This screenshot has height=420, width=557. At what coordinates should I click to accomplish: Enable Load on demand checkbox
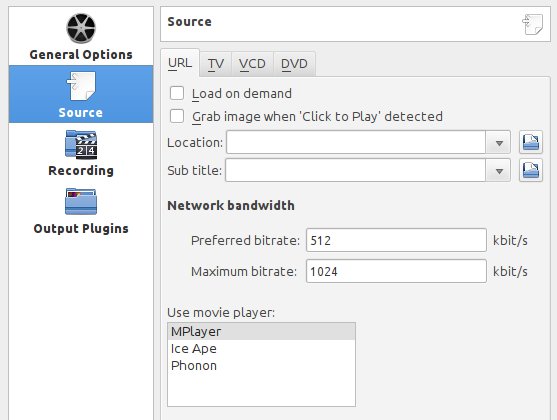[x=177, y=93]
